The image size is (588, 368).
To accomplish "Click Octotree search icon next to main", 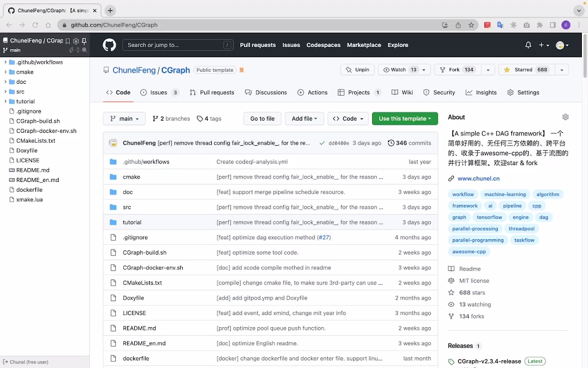I will pyautogui.click(x=84, y=50).
